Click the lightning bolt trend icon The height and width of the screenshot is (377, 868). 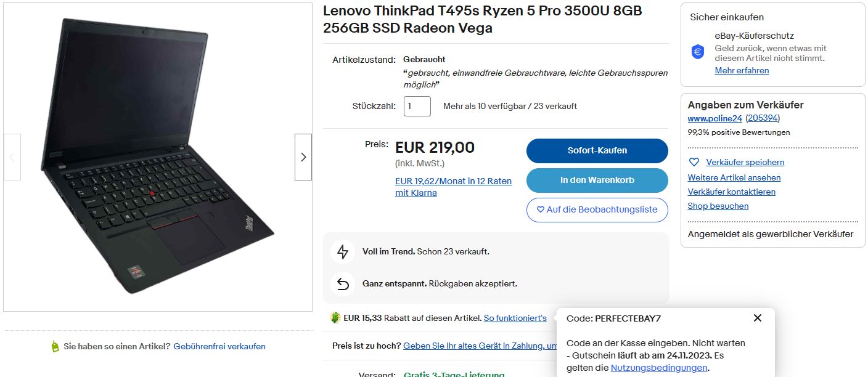click(x=343, y=251)
